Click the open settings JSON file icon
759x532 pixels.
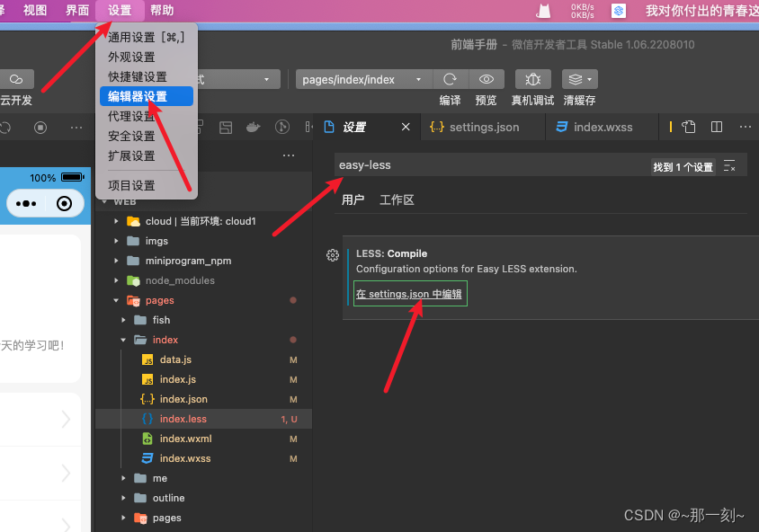(x=688, y=127)
